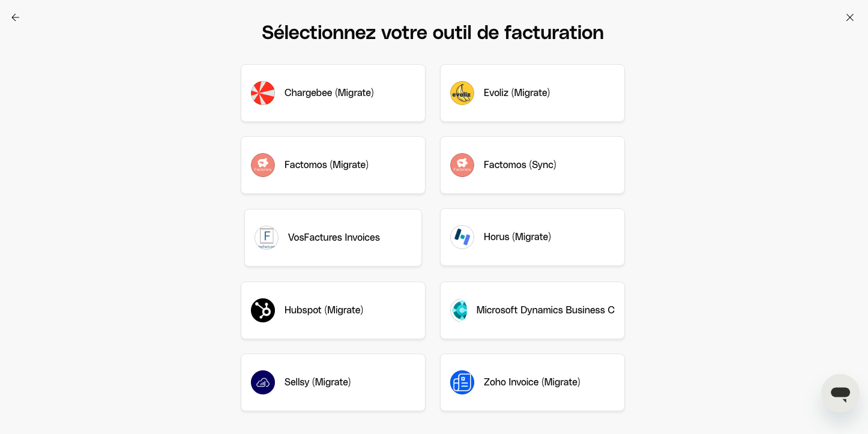
Task: Select Hubspot (Migrate) text label
Action: (x=324, y=310)
